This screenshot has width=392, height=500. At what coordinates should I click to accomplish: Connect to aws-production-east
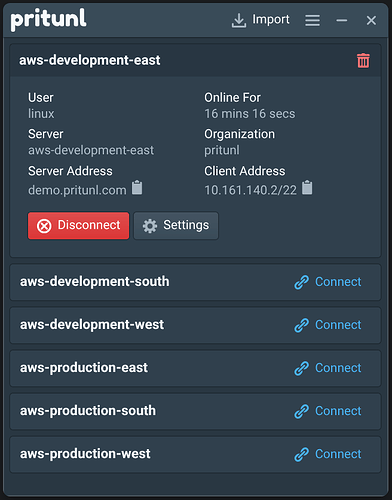(328, 368)
